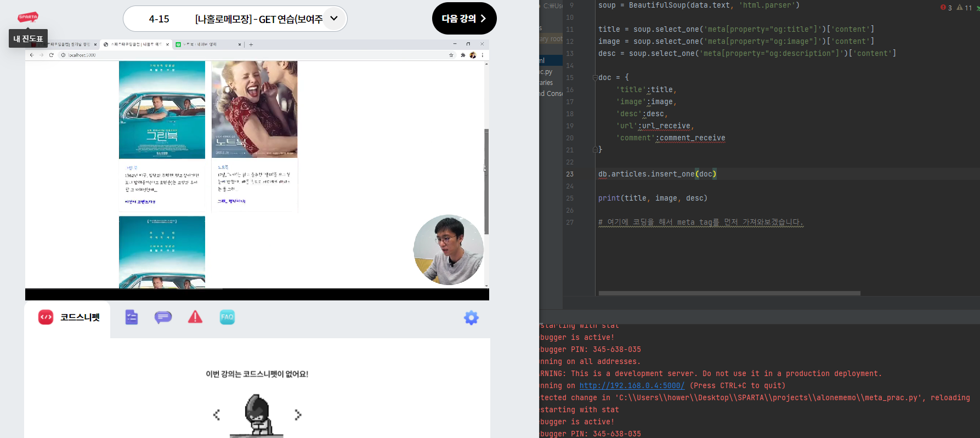Click reload icon in the video's browser

click(52, 55)
